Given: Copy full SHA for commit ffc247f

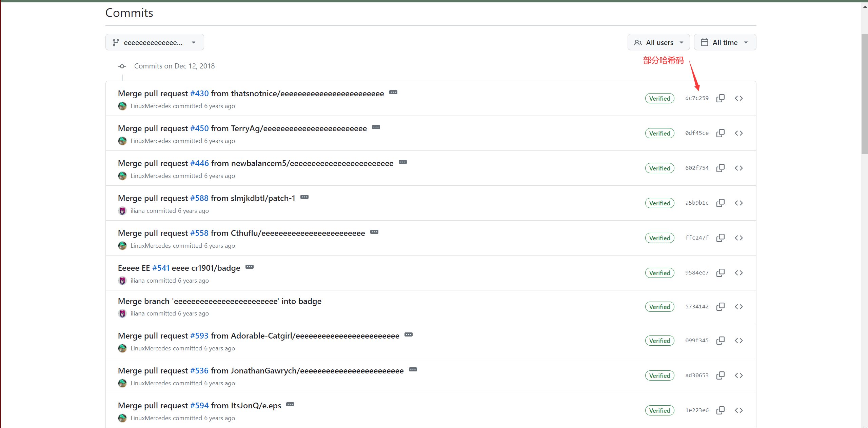Looking at the screenshot, I should tap(720, 238).
